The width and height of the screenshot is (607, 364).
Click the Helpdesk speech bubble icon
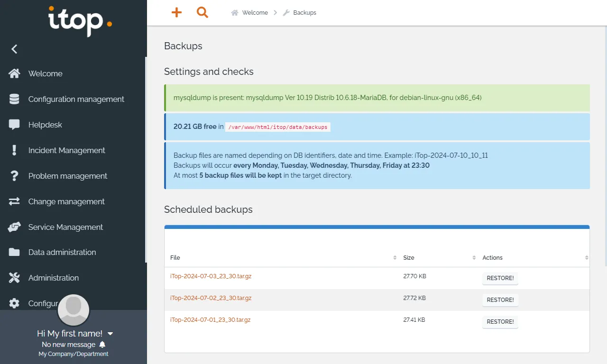click(x=14, y=125)
